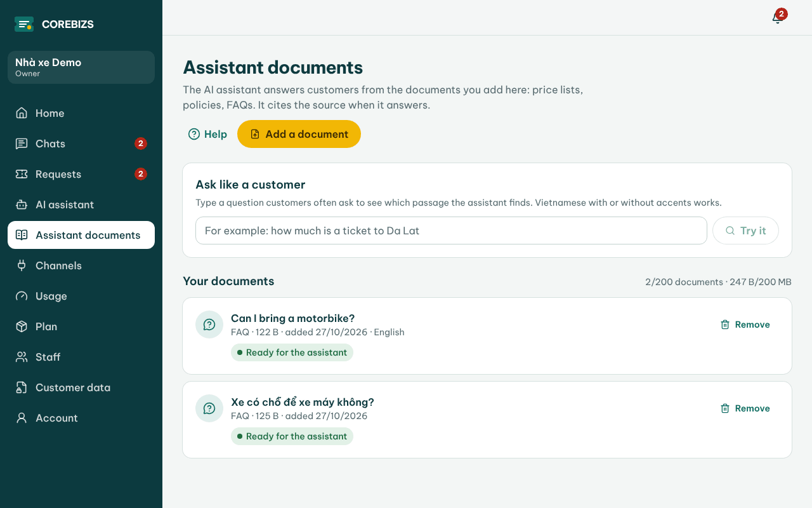The width and height of the screenshot is (812, 508).
Task: Open Channels in sidebar
Action: tap(81, 265)
